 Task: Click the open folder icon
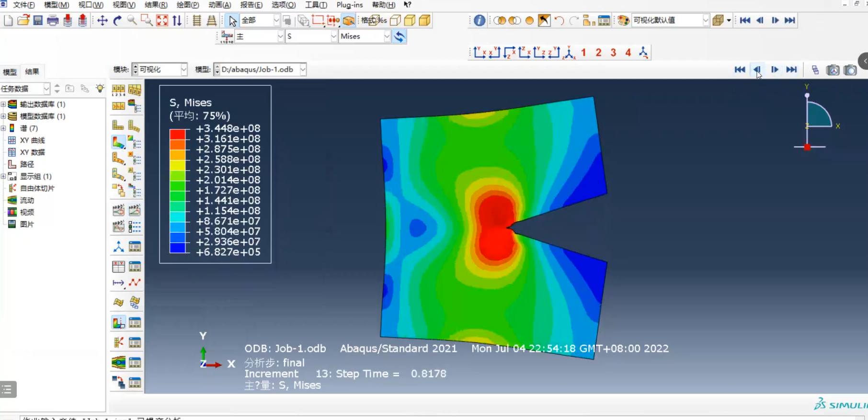(23, 21)
